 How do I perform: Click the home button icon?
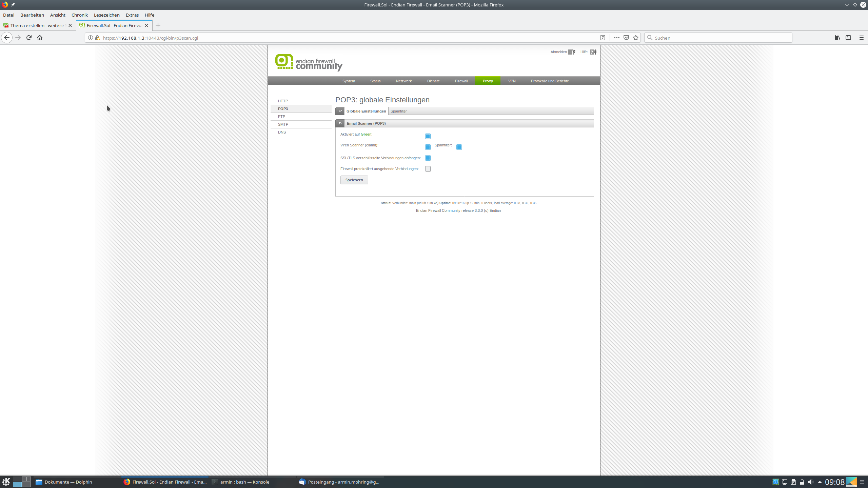40,38
